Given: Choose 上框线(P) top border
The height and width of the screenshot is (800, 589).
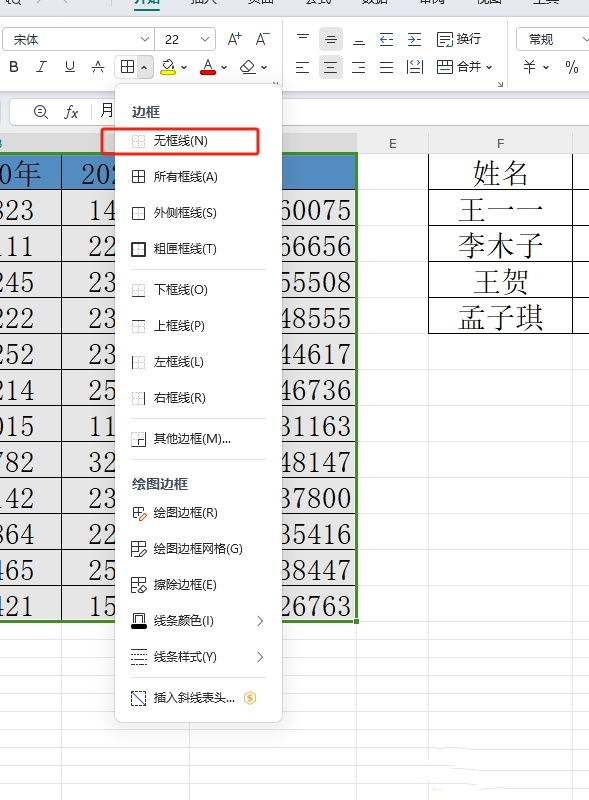Looking at the screenshot, I should pos(198,326).
